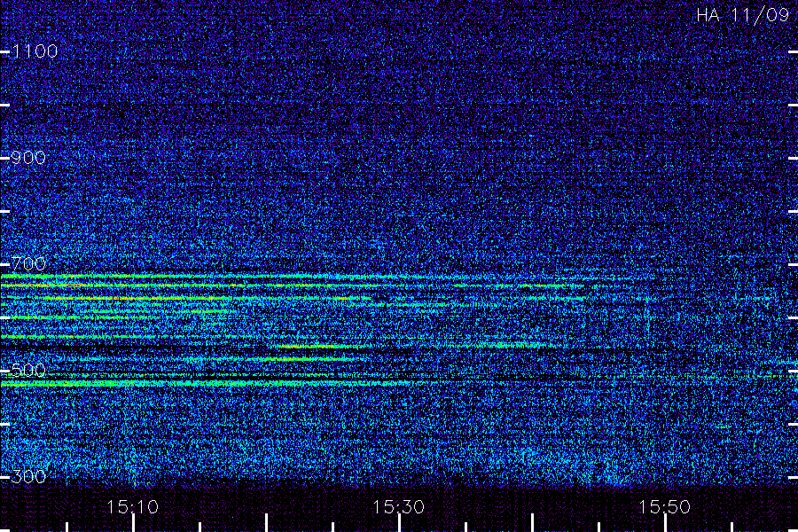Click the 500 frequency axis label
Image resolution: width=798 pixels, height=532 pixels.
[x=28, y=370]
